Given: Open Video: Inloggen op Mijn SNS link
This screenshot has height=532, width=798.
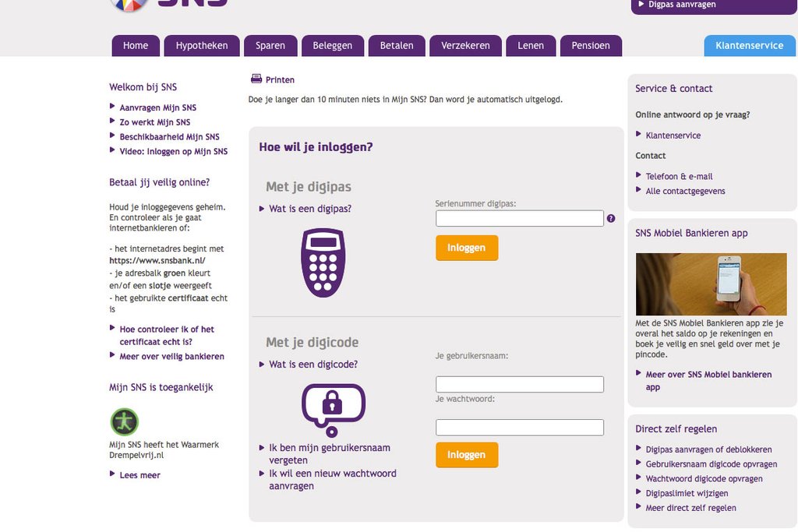Looking at the screenshot, I should pos(174,152).
